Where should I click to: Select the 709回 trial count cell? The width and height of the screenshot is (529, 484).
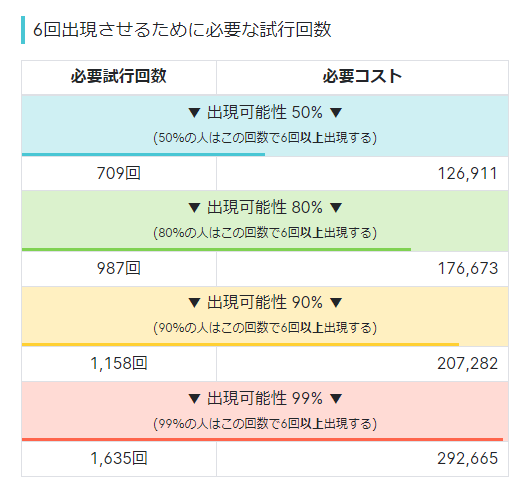coord(119,173)
